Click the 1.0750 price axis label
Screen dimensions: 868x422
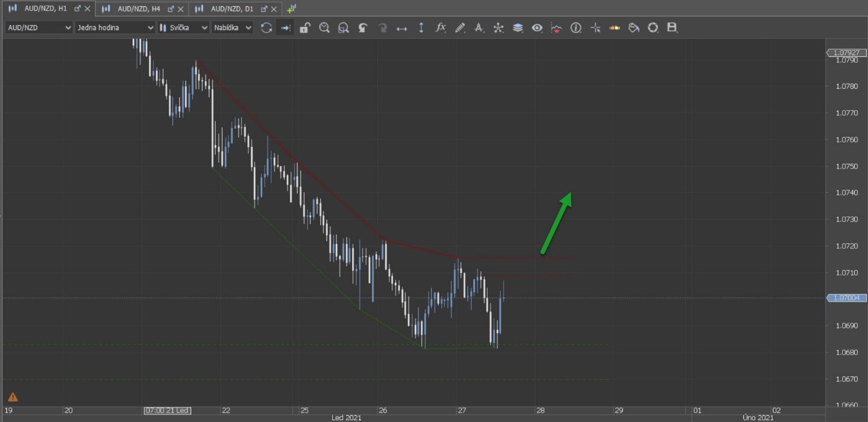point(847,167)
